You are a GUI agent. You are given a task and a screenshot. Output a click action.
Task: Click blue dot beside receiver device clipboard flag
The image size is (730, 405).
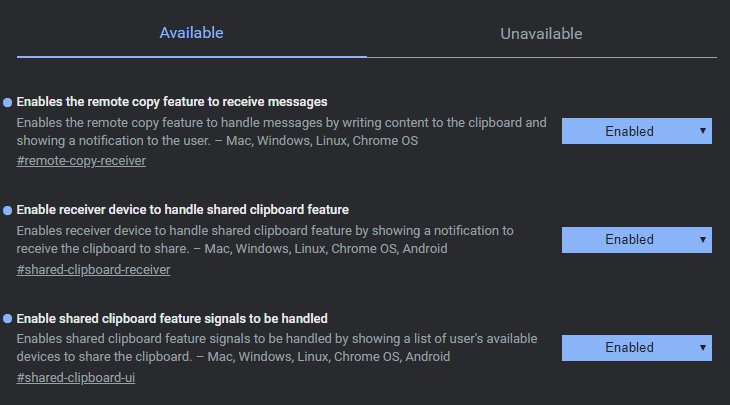click(x=8, y=210)
